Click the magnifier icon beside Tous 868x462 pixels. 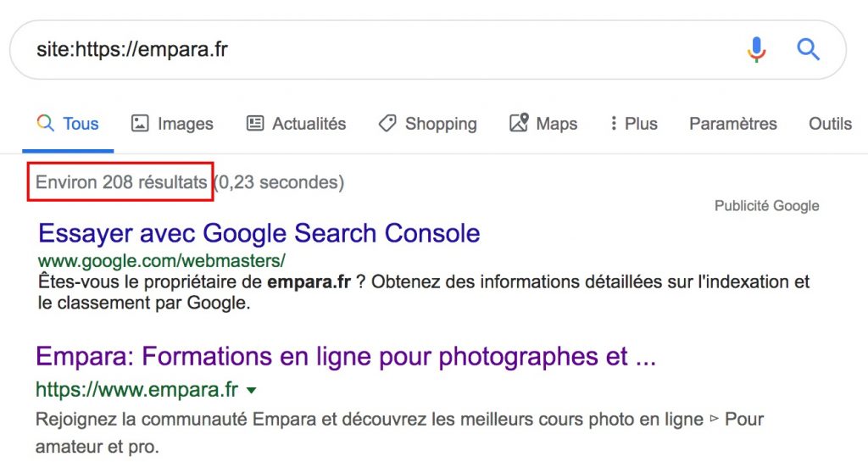(46, 124)
